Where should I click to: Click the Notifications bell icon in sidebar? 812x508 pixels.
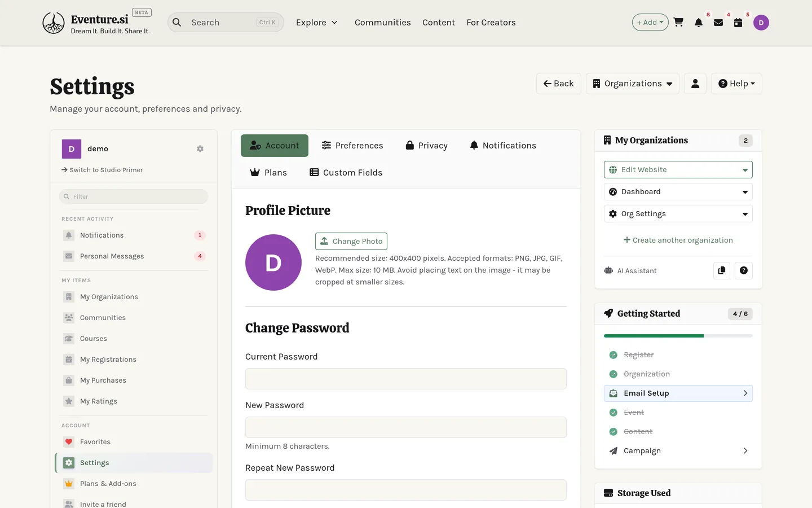coord(69,235)
